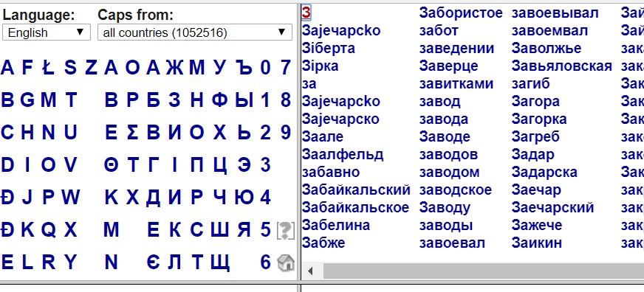Select the Greek letter Θ
Image resolution: width=644 pixels, height=292 pixels.
(111, 165)
